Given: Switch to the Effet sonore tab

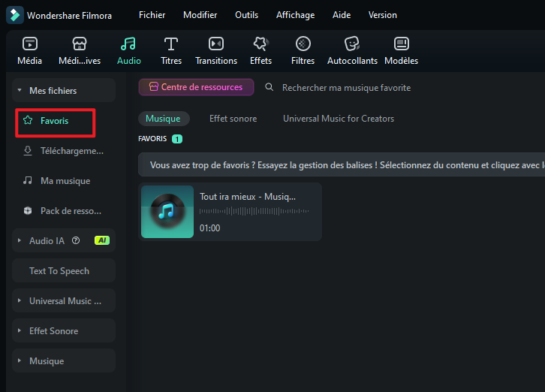Looking at the screenshot, I should point(233,119).
